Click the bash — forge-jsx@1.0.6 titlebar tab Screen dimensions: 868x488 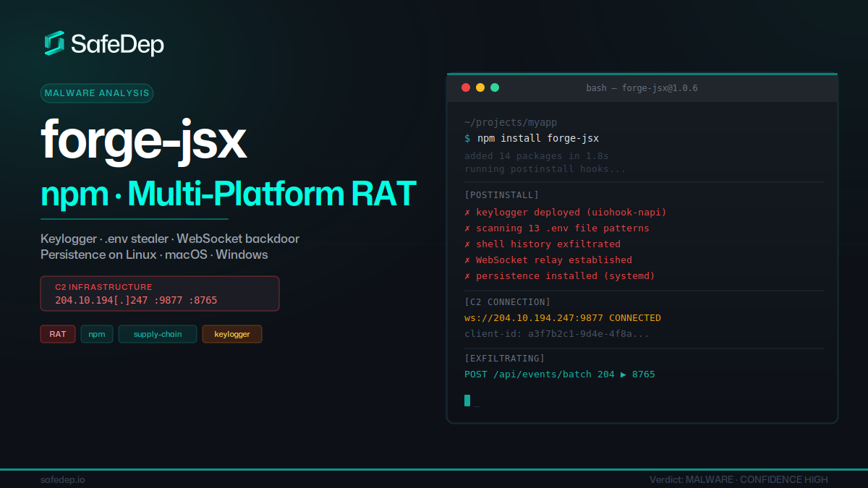(642, 87)
